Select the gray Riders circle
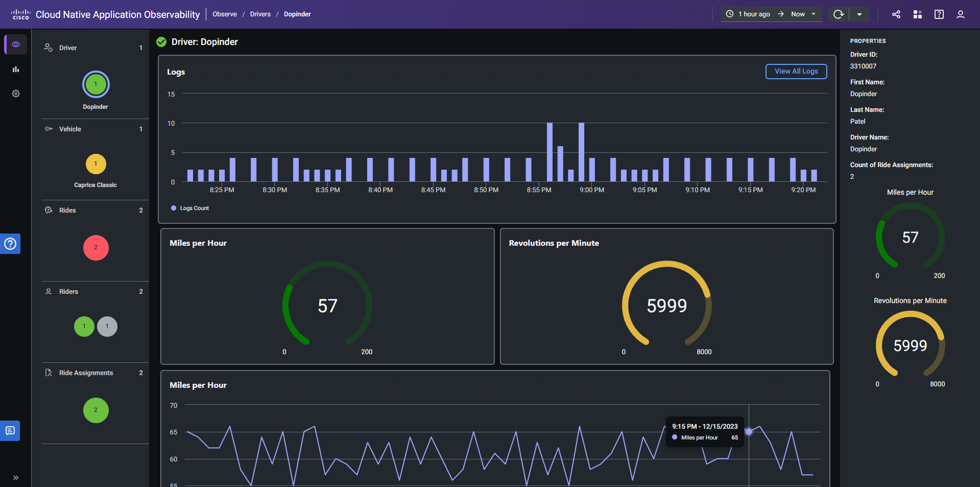Screen dimensions: 980x487 [x=107, y=327]
